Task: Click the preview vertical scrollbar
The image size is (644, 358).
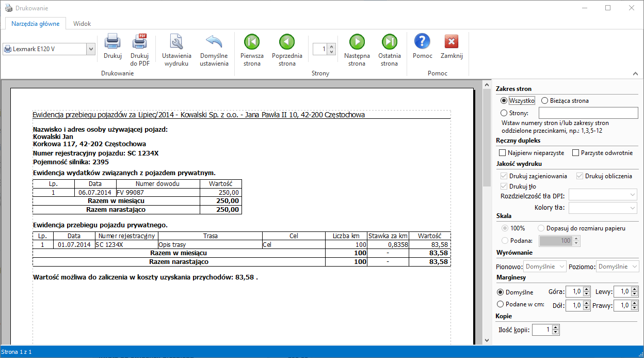Action: (486, 207)
